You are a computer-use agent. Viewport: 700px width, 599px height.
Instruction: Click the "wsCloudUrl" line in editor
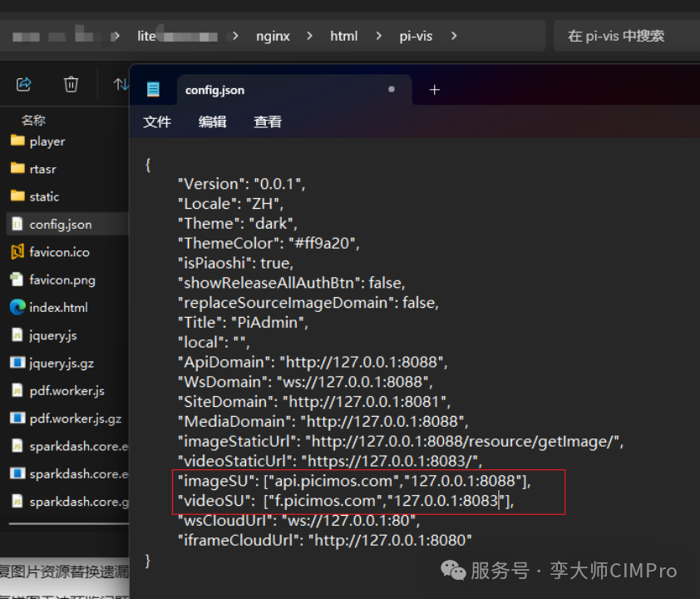(x=299, y=521)
